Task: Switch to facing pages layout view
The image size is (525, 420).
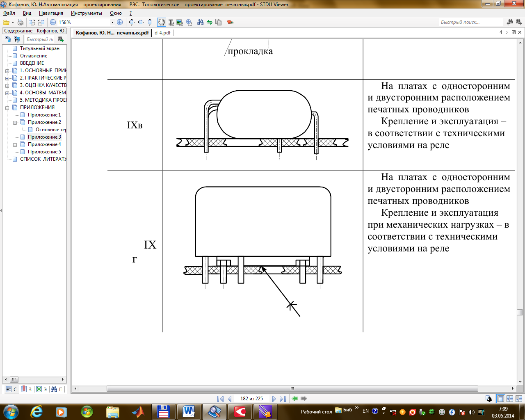Action: point(510,399)
